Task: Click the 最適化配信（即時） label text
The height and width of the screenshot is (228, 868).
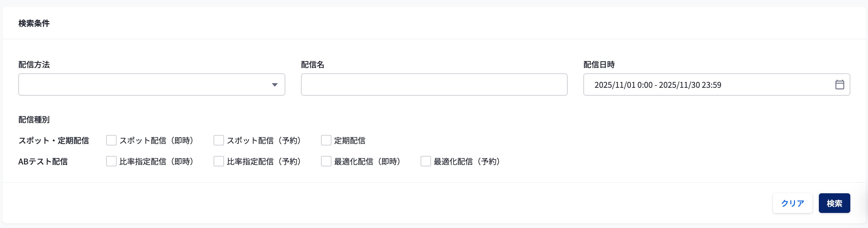Action: pyautogui.click(x=368, y=161)
